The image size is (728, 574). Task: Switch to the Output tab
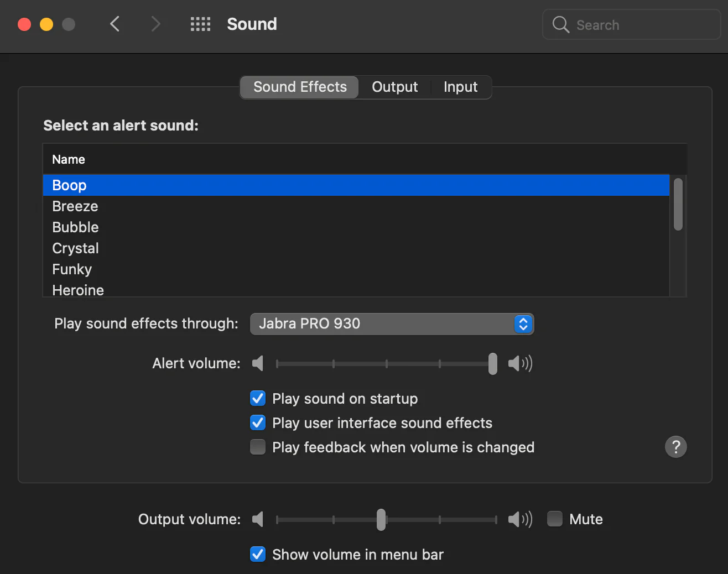[394, 87]
